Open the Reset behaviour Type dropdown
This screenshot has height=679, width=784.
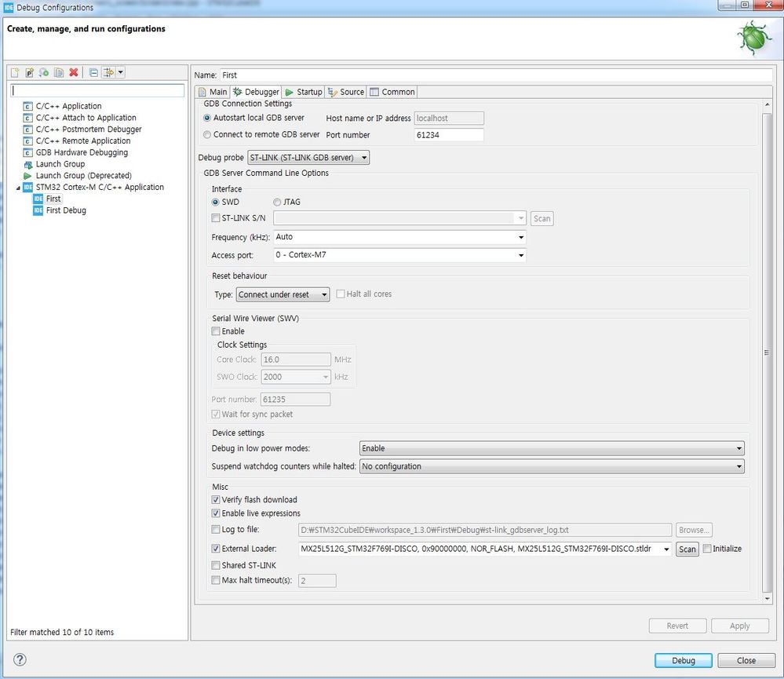[283, 294]
